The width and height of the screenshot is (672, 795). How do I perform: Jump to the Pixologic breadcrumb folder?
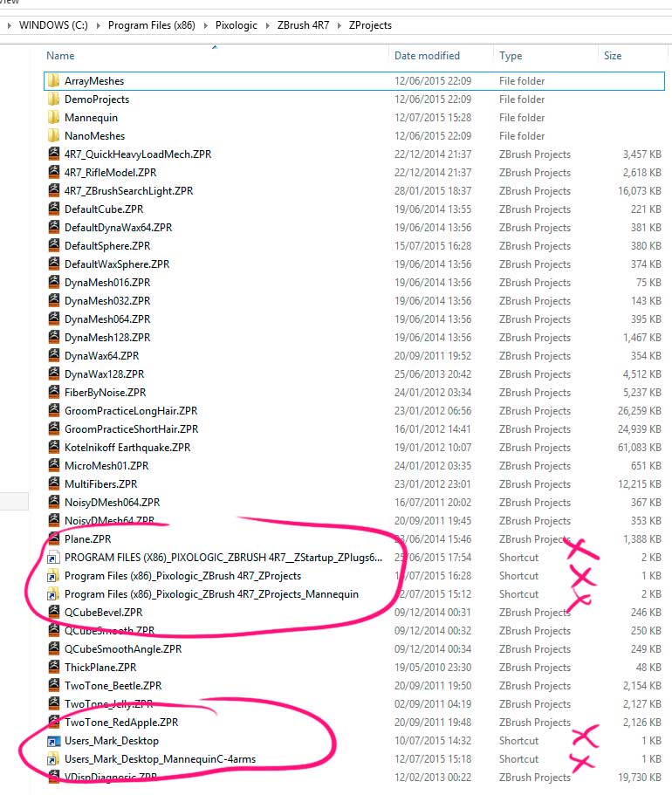tap(237, 24)
